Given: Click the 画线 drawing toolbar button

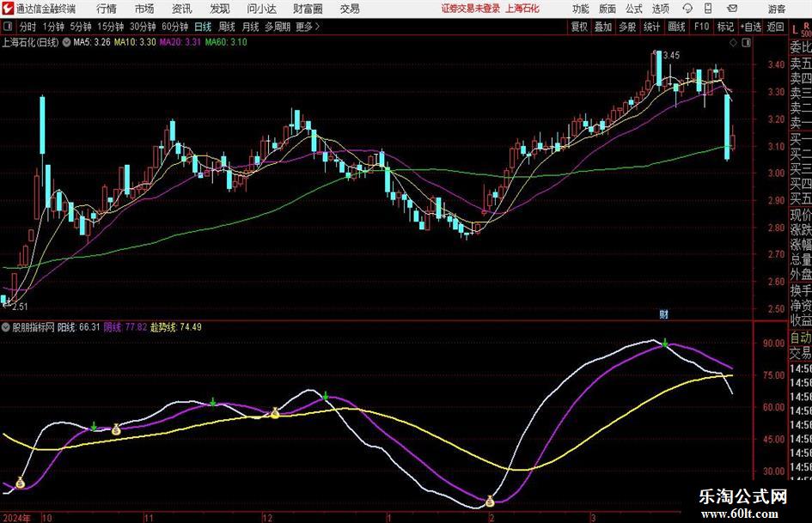Looking at the screenshot, I should [676, 27].
